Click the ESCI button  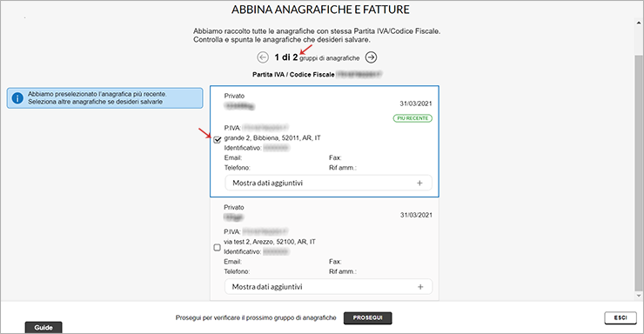621,318
